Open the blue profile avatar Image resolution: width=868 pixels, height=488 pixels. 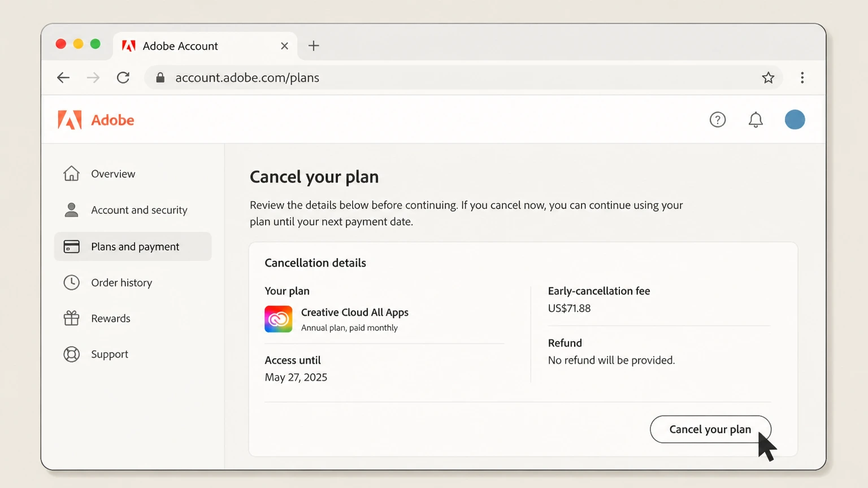pyautogui.click(x=795, y=120)
